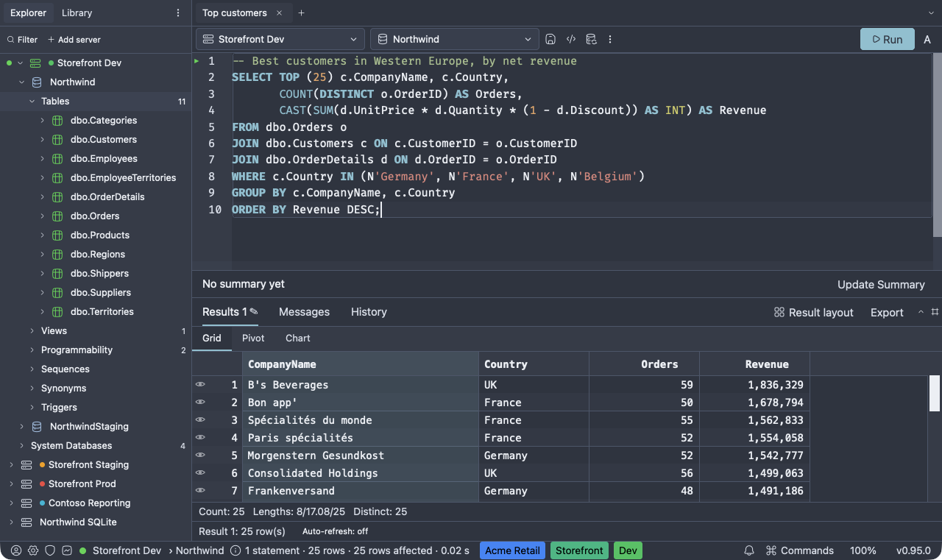Toggle the eye icon for Morgenstern Gesundkost row
This screenshot has width=942, height=560.
click(199, 455)
